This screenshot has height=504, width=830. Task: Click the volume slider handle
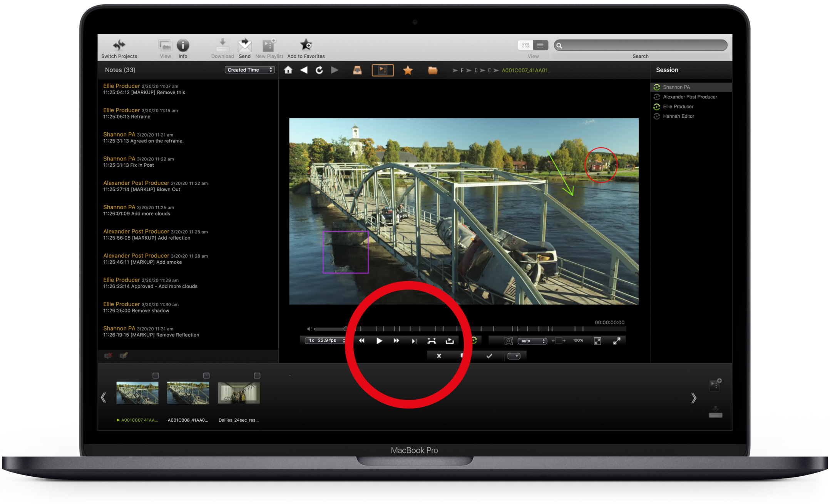coord(345,329)
